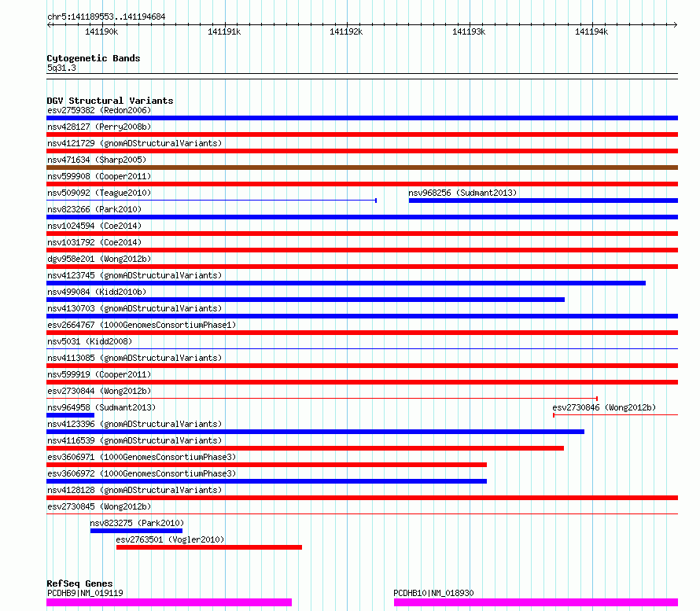This screenshot has height=611, width=700.
Task: Click the Cytogenetic Bands track title
Action: point(94,58)
